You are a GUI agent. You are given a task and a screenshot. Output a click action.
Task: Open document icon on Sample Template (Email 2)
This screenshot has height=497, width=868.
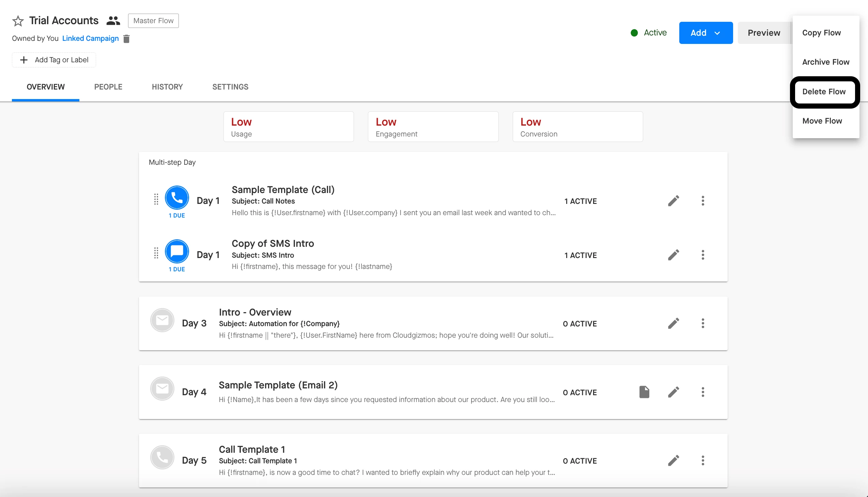(x=644, y=392)
